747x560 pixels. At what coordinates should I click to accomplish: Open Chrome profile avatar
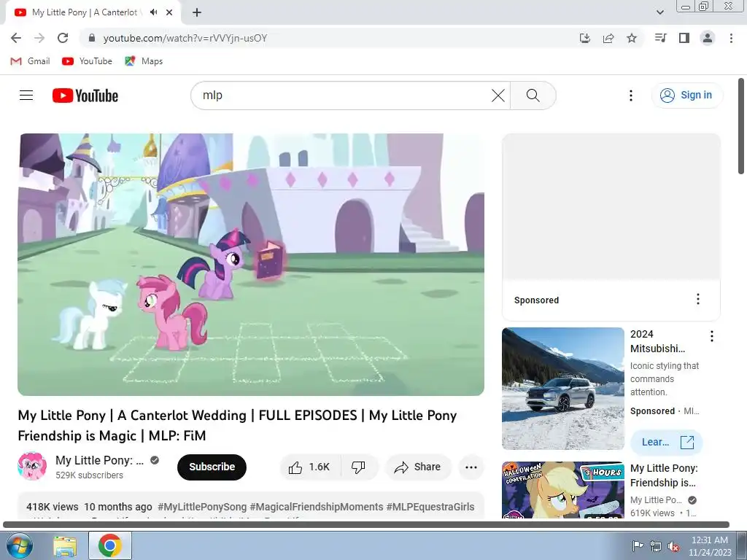[708, 38]
